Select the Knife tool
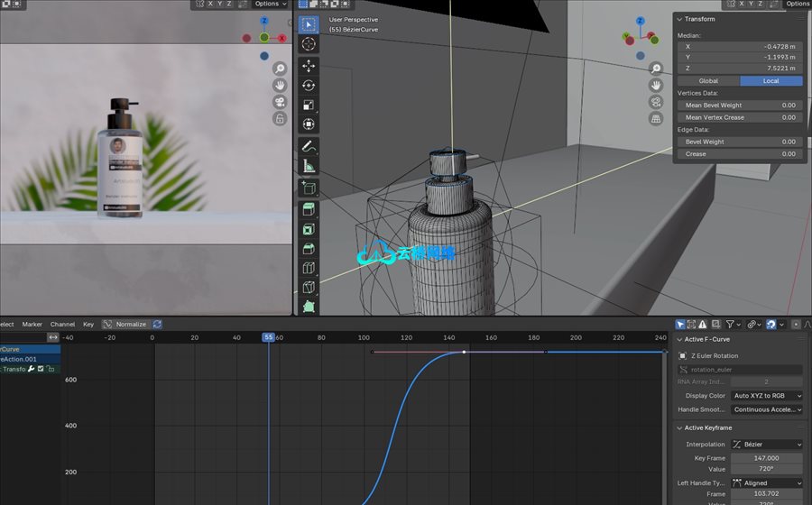The image size is (812, 505). (x=309, y=287)
